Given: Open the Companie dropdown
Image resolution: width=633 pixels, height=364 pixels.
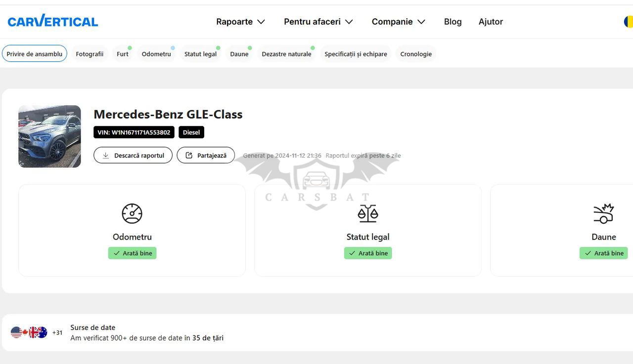Looking at the screenshot, I should click(x=399, y=22).
